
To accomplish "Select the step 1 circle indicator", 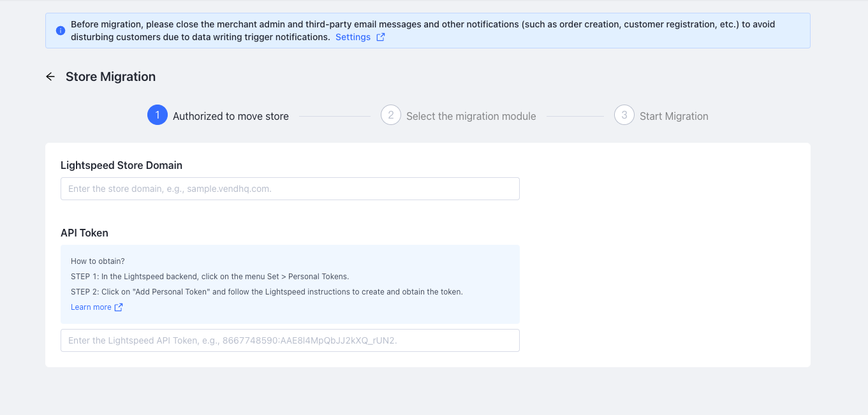I will 158,115.
